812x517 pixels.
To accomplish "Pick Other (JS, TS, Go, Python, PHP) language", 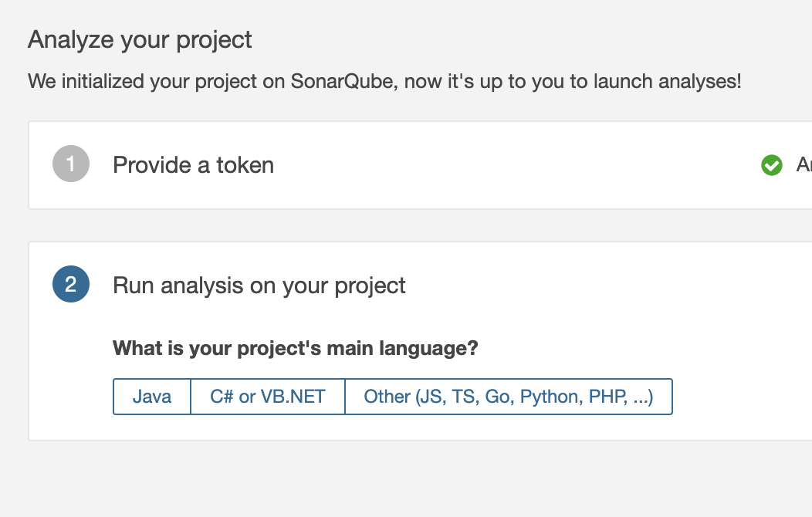I will coord(509,397).
